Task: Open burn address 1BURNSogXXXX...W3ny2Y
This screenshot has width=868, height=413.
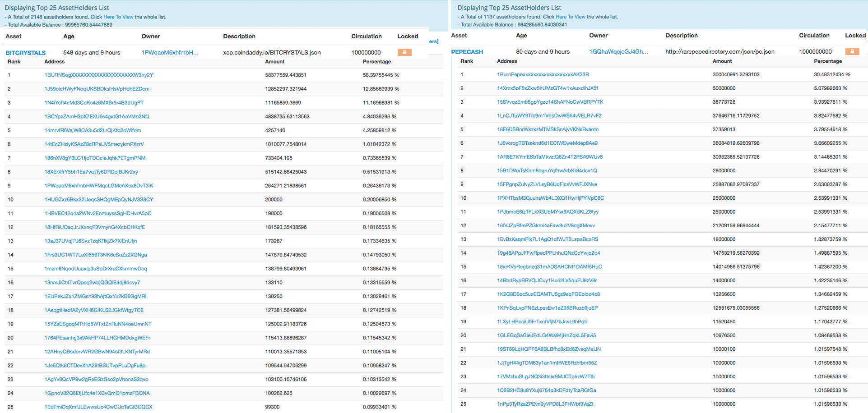Action: (99, 75)
